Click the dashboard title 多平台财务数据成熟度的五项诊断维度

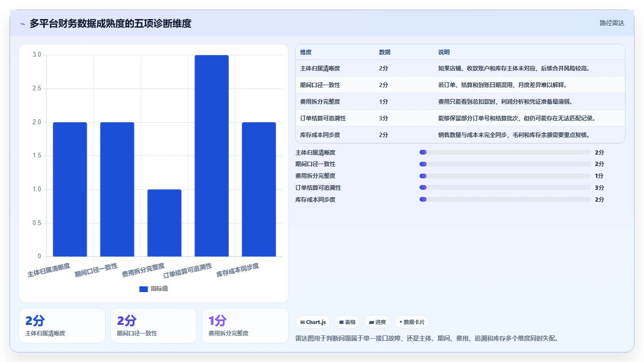point(110,24)
